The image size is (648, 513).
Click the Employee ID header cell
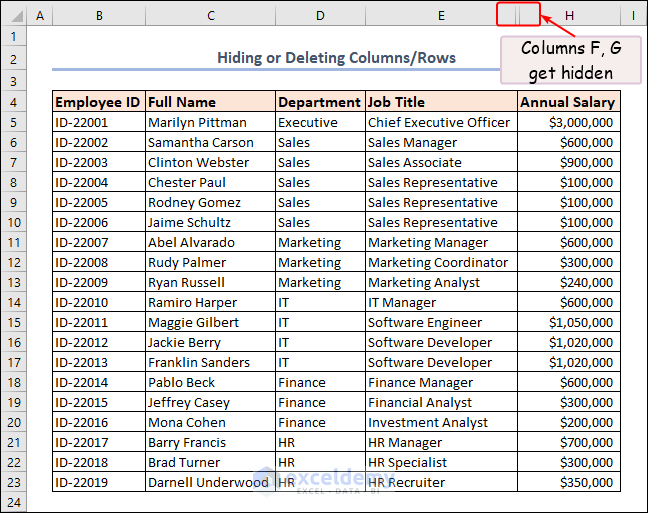tap(98, 102)
